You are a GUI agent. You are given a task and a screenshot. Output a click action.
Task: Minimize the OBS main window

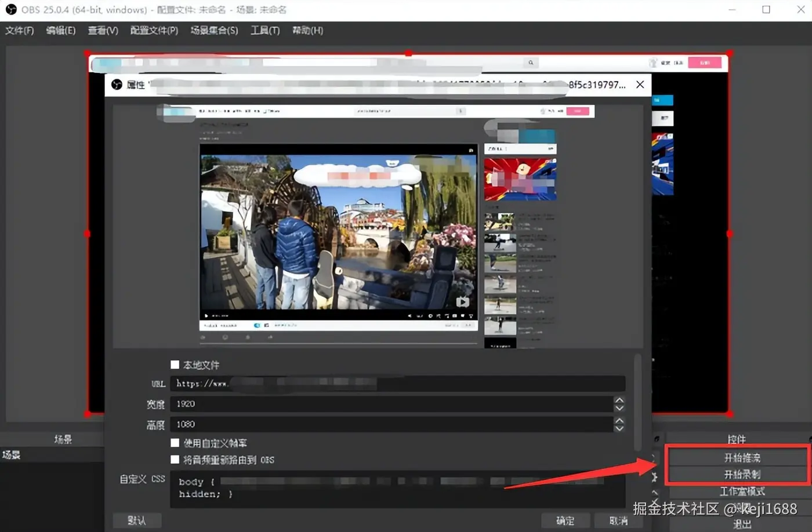(x=732, y=9)
